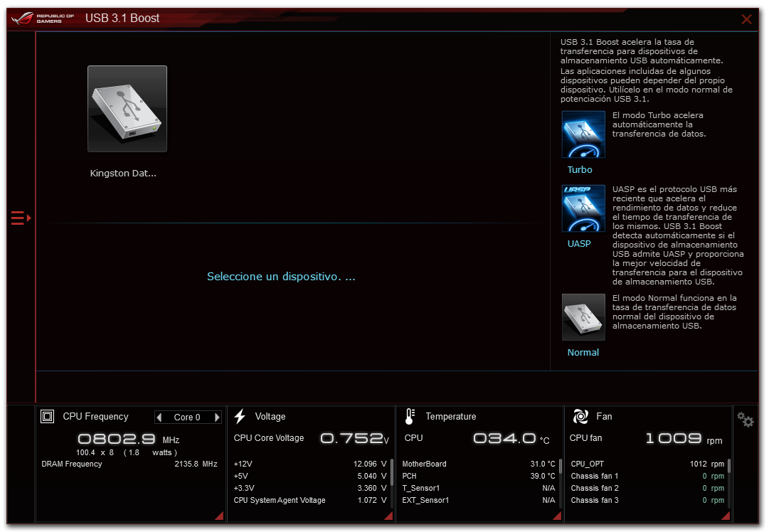Open the red side menu arrow
769x532 pixels.
coord(21,218)
